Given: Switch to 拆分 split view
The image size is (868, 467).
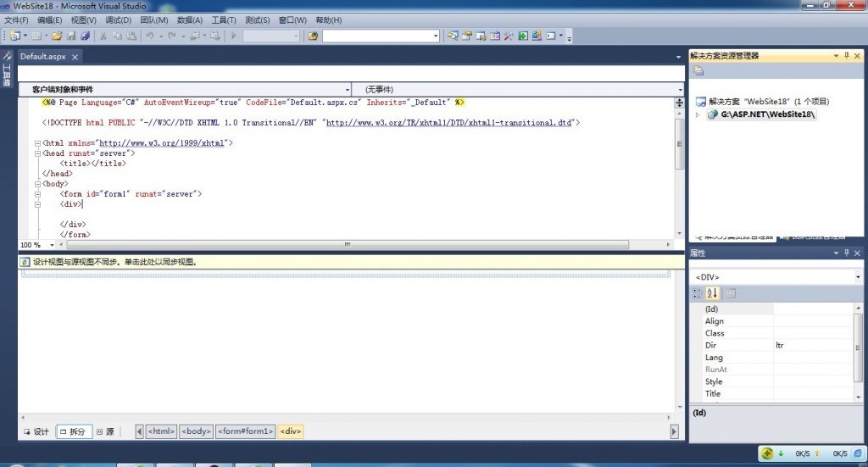Looking at the screenshot, I should coord(73,431).
